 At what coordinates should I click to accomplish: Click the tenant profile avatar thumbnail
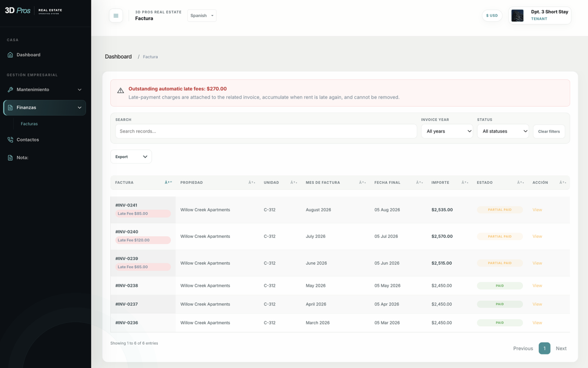(x=518, y=16)
